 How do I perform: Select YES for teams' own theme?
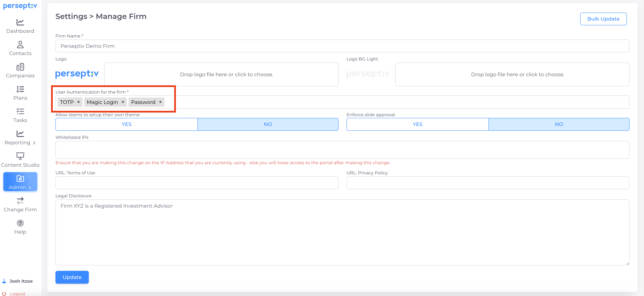(x=127, y=124)
